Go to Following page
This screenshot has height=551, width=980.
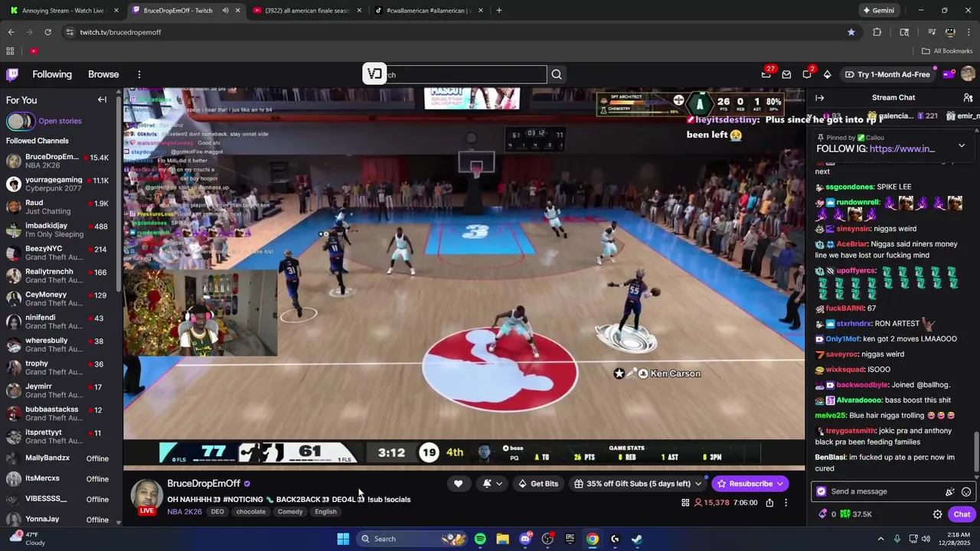52,74
